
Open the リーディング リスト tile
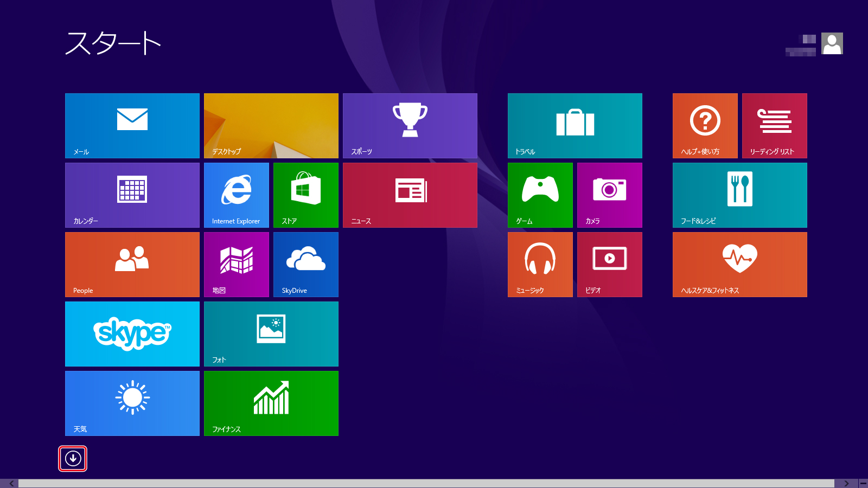pos(775,126)
